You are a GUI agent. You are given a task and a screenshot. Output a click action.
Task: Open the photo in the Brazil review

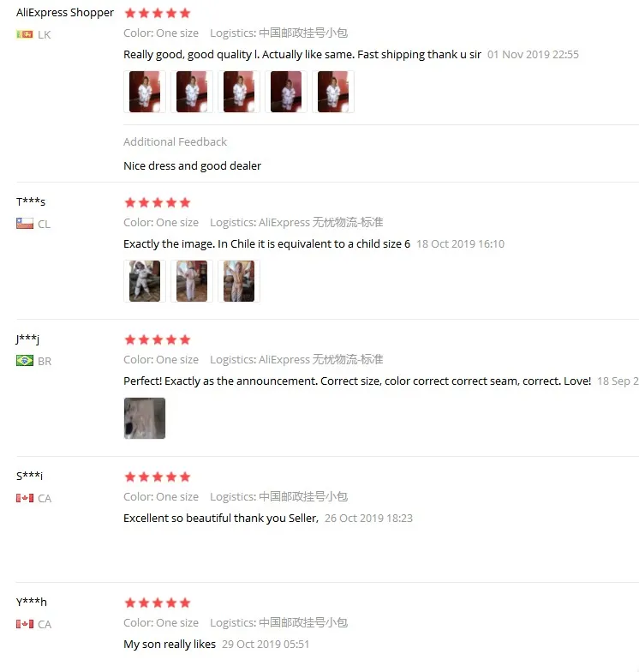[145, 418]
